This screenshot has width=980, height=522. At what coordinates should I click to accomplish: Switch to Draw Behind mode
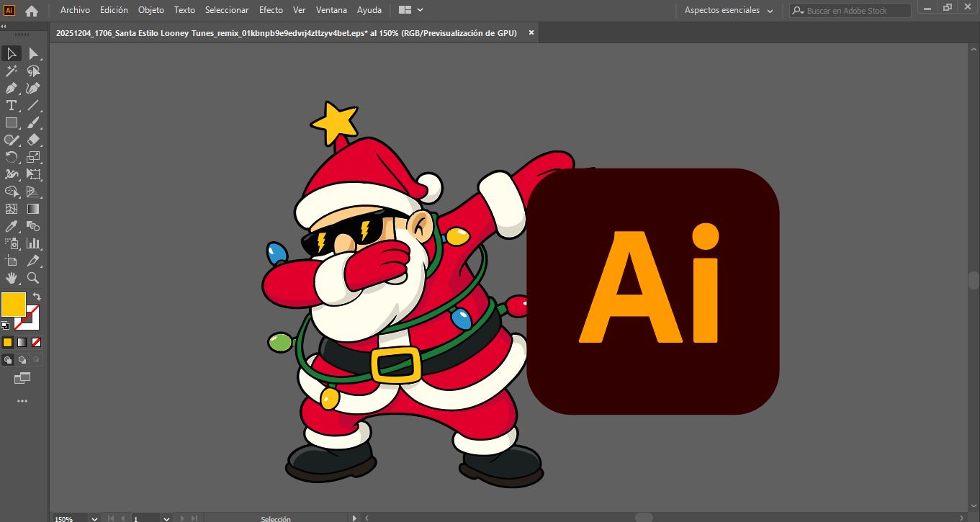(21, 359)
